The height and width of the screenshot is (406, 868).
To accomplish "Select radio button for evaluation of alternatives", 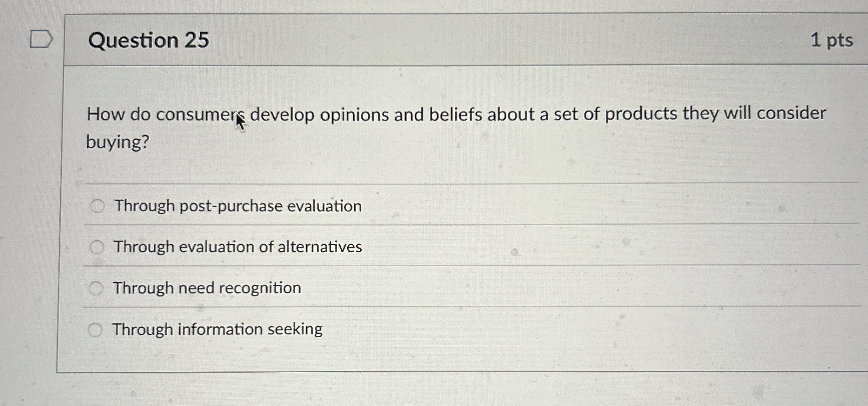I will tap(97, 247).
